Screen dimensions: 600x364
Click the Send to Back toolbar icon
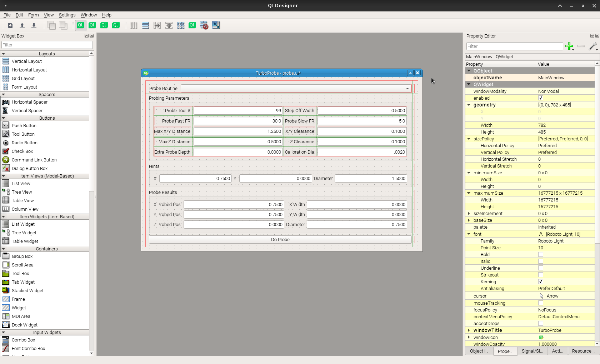click(x=51, y=25)
